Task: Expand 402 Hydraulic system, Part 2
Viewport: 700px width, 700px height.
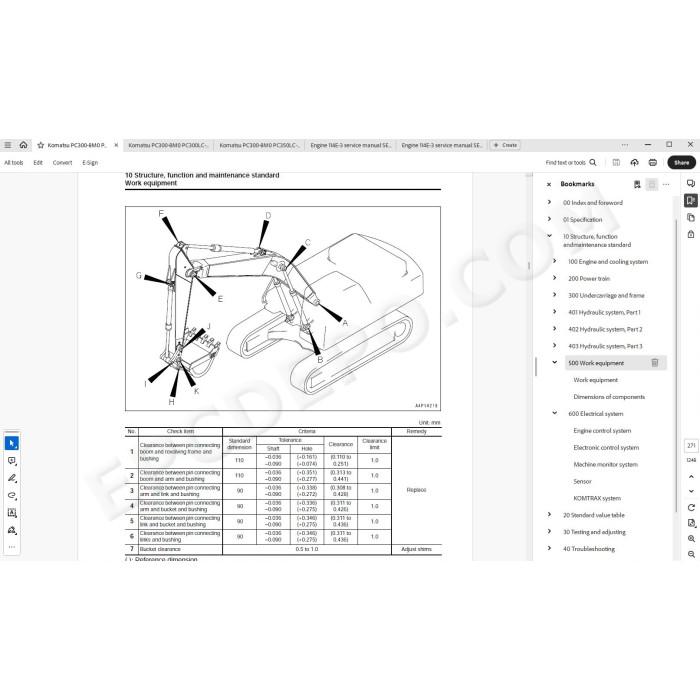Action: [x=555, y=329]
